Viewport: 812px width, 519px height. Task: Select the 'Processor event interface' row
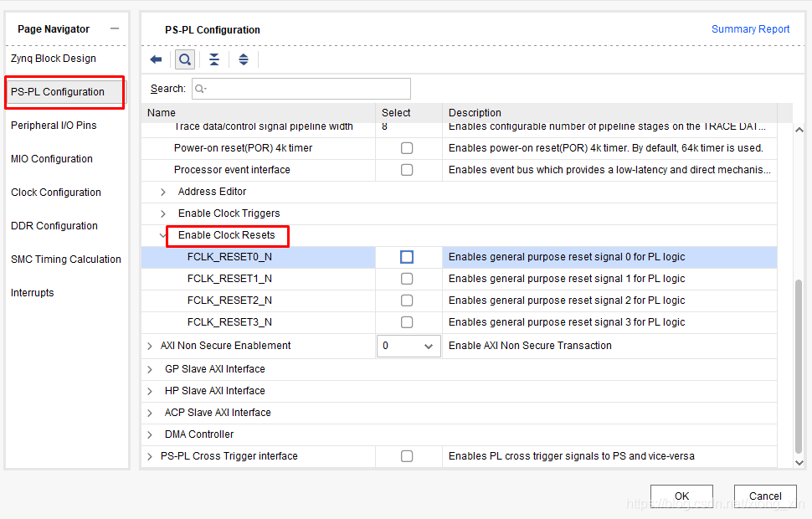coord(459,170)
